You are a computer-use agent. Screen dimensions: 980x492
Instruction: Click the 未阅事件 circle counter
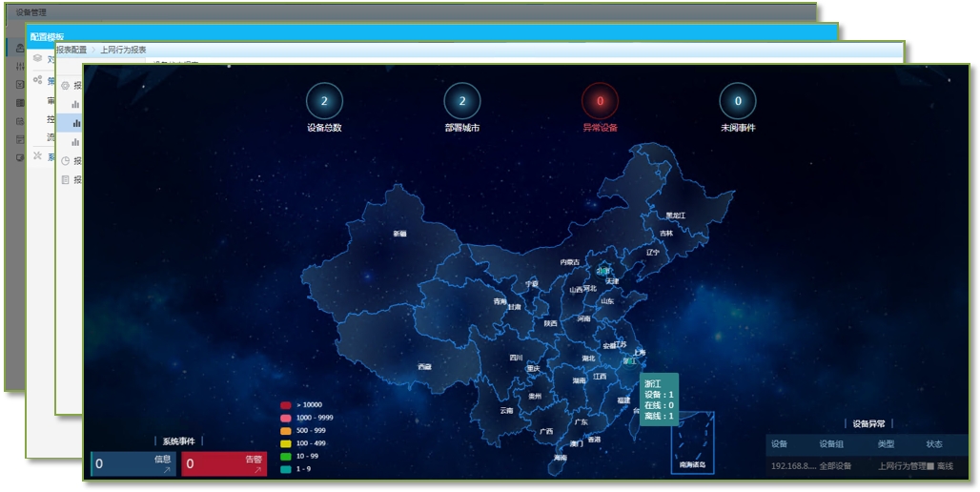[x=738, y=101]
